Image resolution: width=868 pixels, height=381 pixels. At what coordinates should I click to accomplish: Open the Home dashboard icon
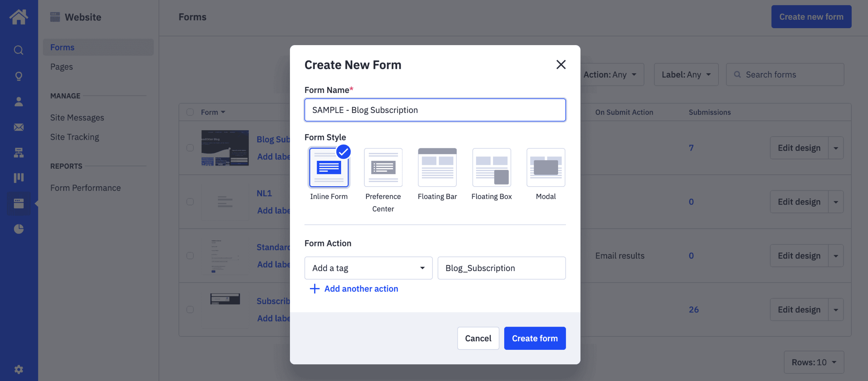19,17
